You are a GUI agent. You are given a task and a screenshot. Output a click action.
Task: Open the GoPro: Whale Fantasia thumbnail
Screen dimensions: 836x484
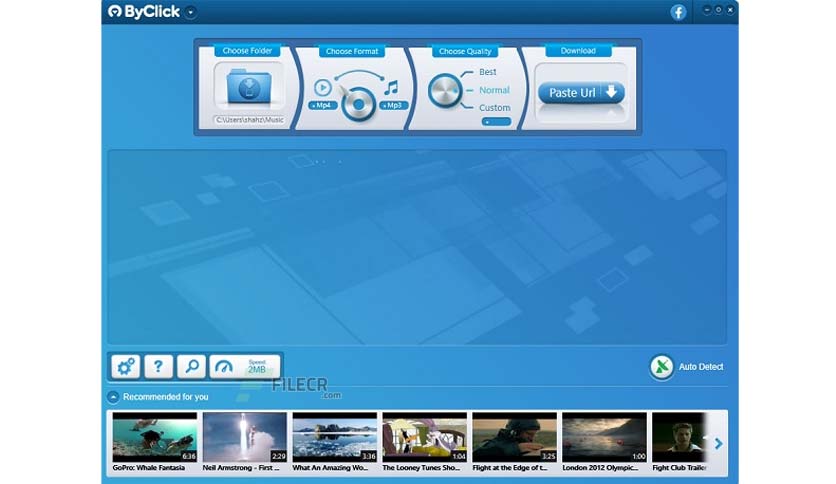tap(155, 437)
